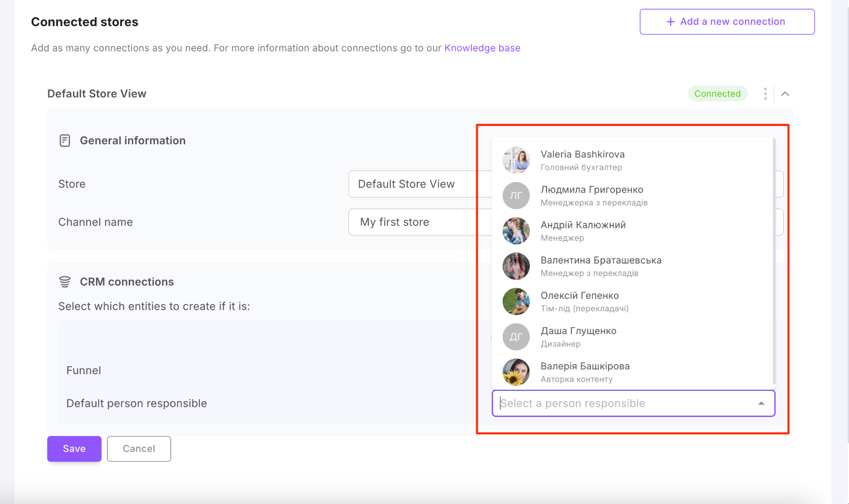Click the Select a person responsible field
Screen dimensions: 849x504
[x=622, y=403]
